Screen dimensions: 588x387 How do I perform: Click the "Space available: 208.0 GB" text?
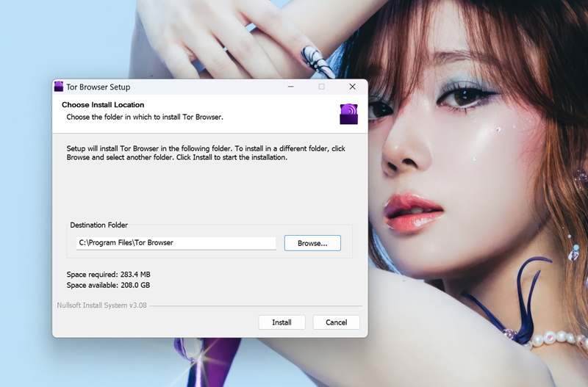(108, 285)
